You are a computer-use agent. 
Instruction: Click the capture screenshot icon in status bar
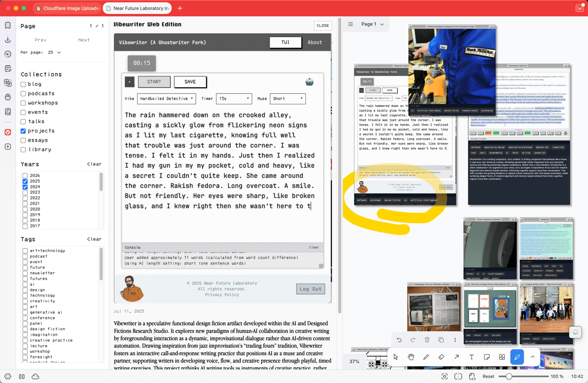444,376
